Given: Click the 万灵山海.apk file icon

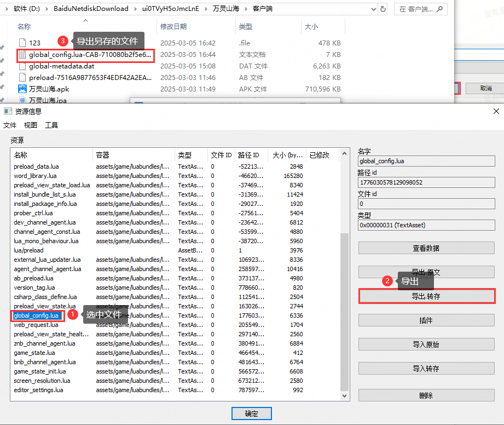Looking at the screenshot, I should coord(22,89).
